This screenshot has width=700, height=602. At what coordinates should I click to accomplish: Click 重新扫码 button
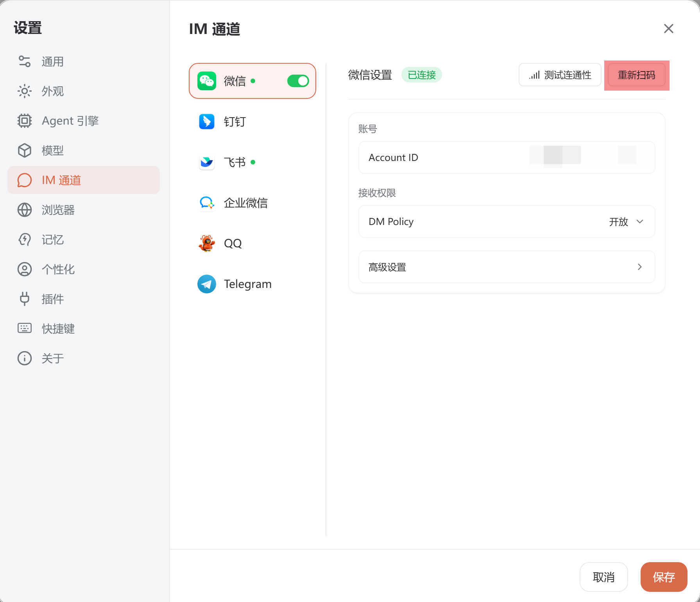tap(637, 75)
